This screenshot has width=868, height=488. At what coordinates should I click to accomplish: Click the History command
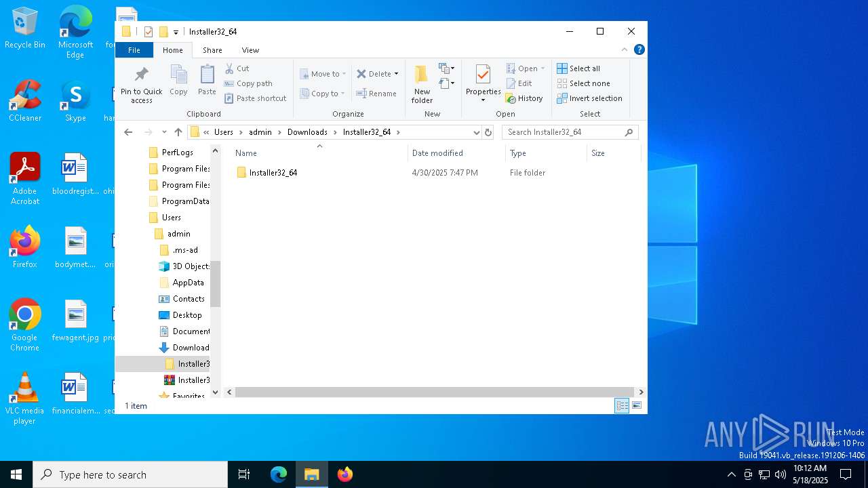(x=524, y=98)
